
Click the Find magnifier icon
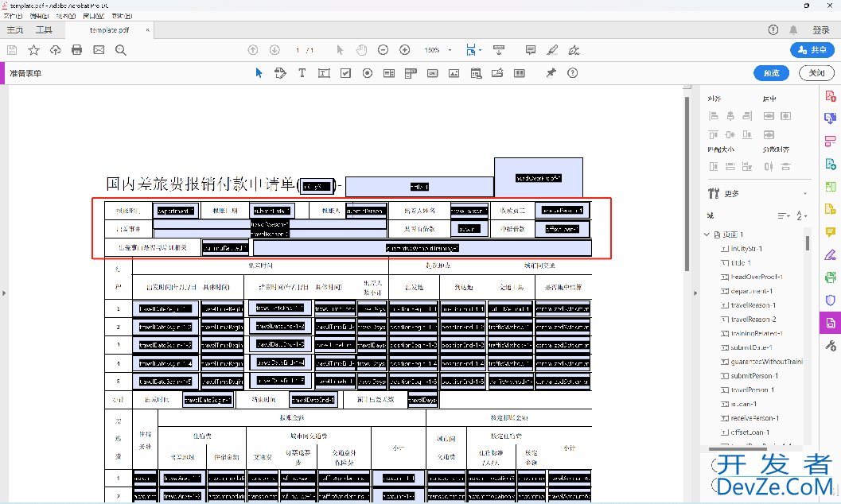[121, 50]
